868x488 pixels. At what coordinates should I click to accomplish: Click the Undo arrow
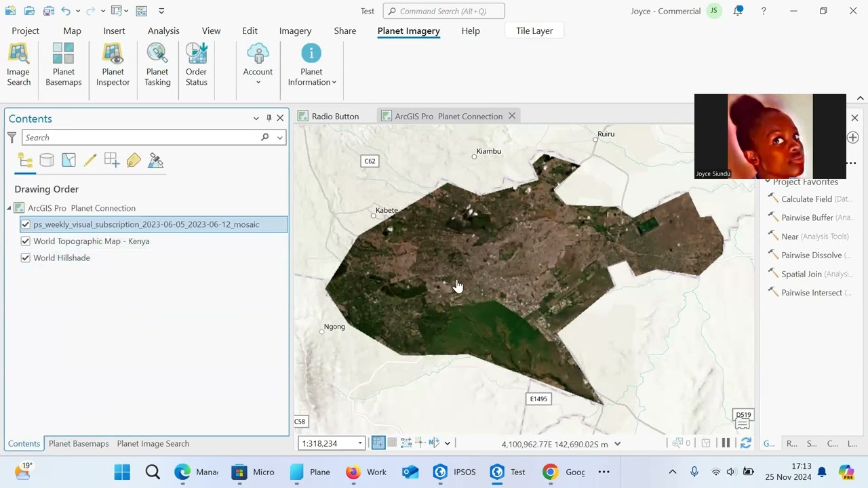66,11
